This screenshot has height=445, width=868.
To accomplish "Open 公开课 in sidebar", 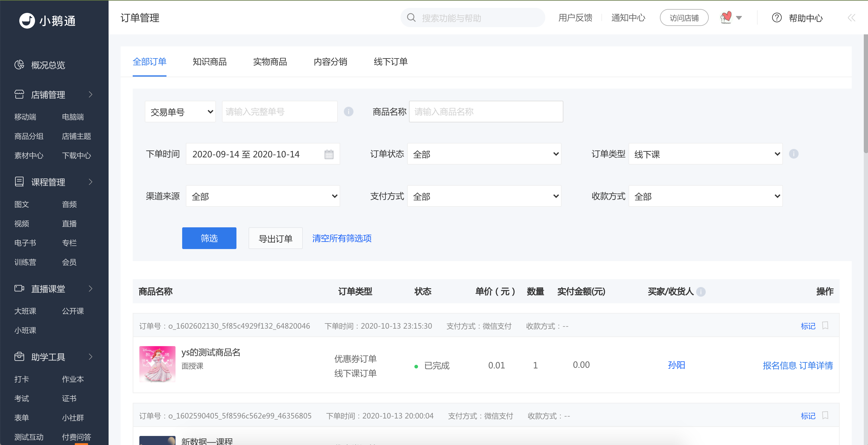I will click(x=73, y=311).
